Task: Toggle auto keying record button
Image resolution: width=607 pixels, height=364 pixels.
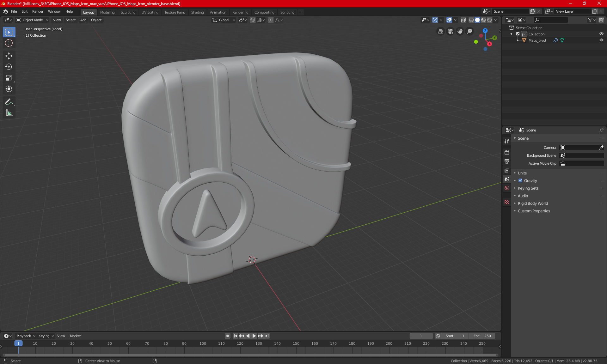Action: click(x=227, y=336)
